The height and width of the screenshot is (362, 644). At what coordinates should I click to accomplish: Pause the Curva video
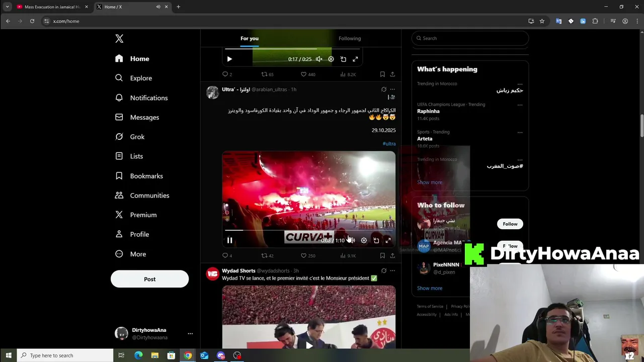pos(229,240)
